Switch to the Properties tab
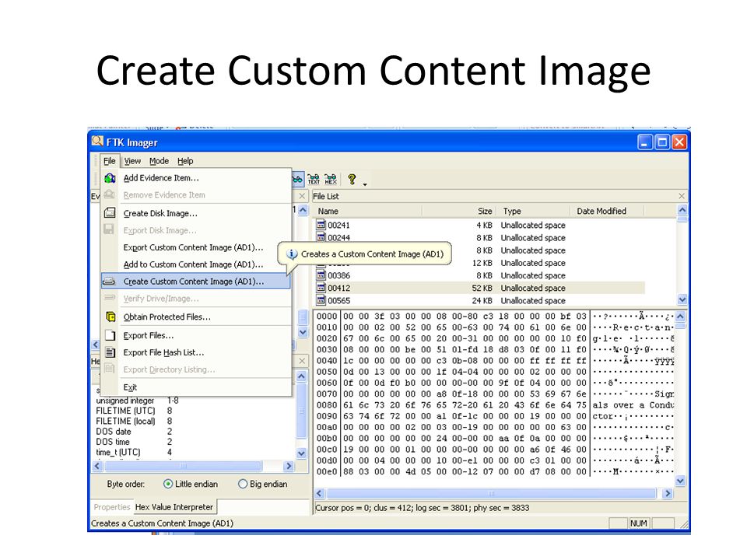Image resolution: width=747 pixels, height=560 pixels. point(112,507)
